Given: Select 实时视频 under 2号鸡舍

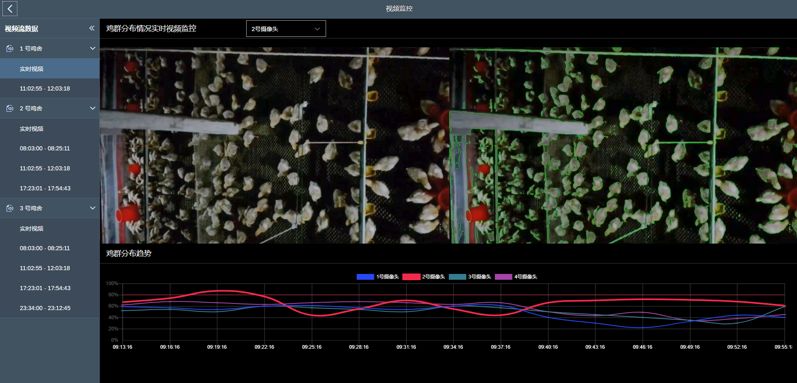Looking at the screenshot, I should [50, 129].
